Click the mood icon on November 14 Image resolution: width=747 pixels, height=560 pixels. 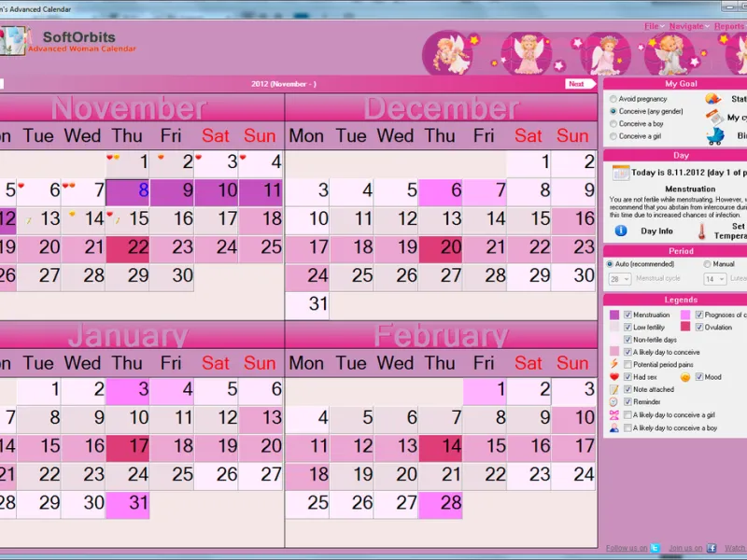click(72, 214)
